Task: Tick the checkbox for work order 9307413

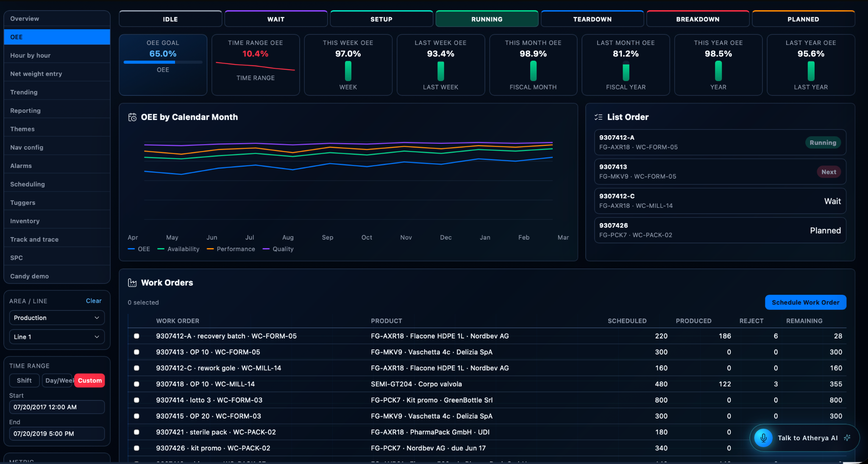Action: [136, 352]
